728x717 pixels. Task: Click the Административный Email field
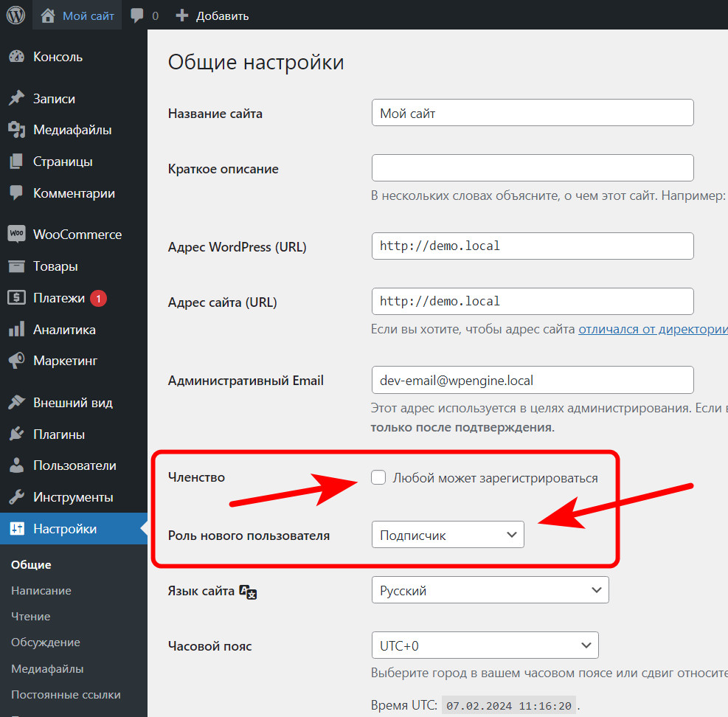533,379
